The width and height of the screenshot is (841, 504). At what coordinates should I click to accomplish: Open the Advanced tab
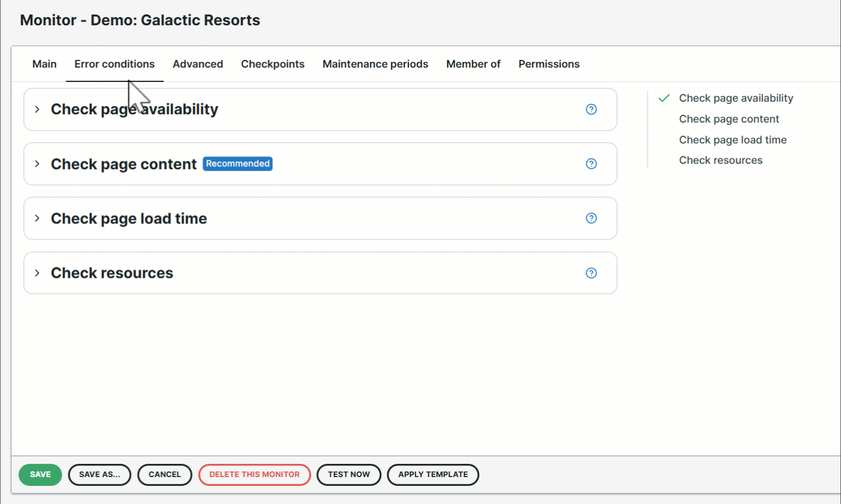pyautogui.click(x=198, y=64)
